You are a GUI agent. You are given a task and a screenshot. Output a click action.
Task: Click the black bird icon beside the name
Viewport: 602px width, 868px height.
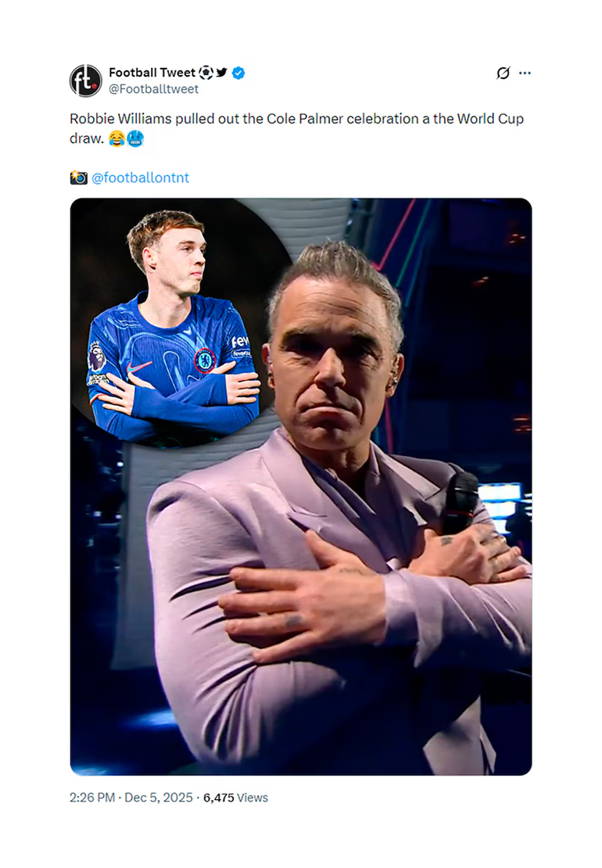222,73
